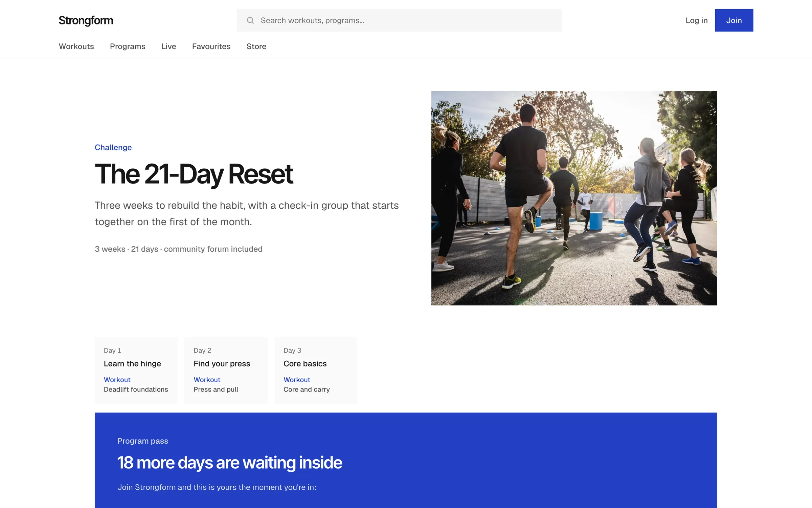The height and width of the screenshot is (508, 812).
Task: Click the Workout link above Press and pull
Action: pos(207,380)
